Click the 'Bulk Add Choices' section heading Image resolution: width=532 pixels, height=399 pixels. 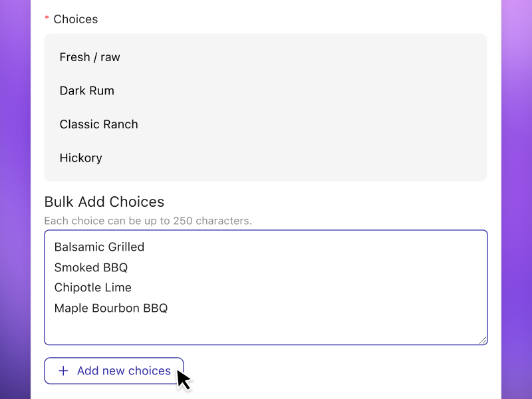pyautogui.click(x=104, y=201)
